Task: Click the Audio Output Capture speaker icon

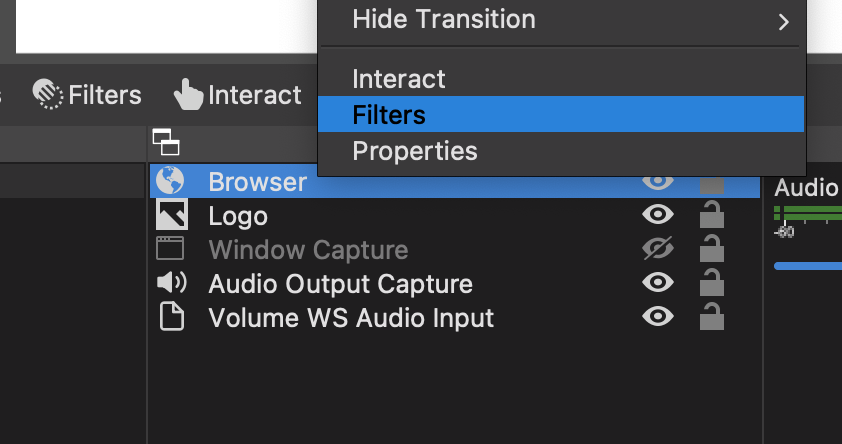Action: click(x=171, y=282)
